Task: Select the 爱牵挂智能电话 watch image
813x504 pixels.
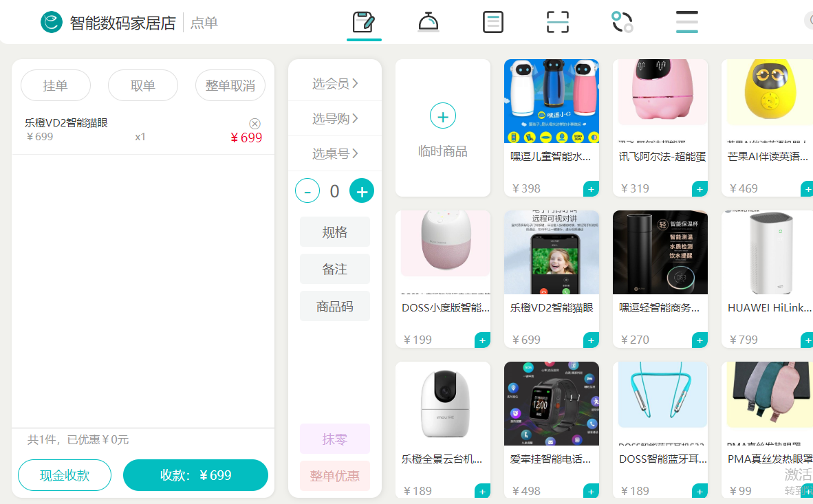Action: click(552, 404)
